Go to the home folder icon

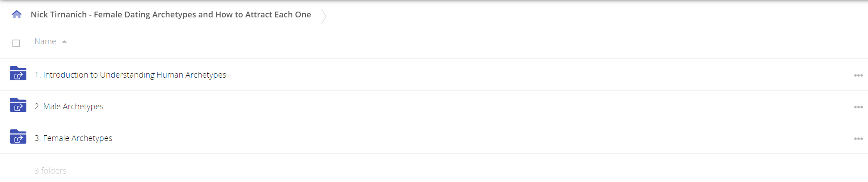click(x=17, y=14)
